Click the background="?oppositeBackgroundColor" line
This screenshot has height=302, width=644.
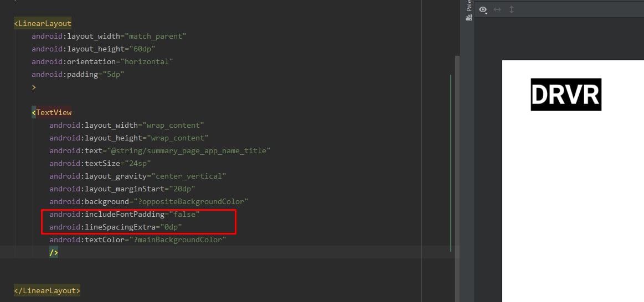pyautogui.click(x=149, y=201)
